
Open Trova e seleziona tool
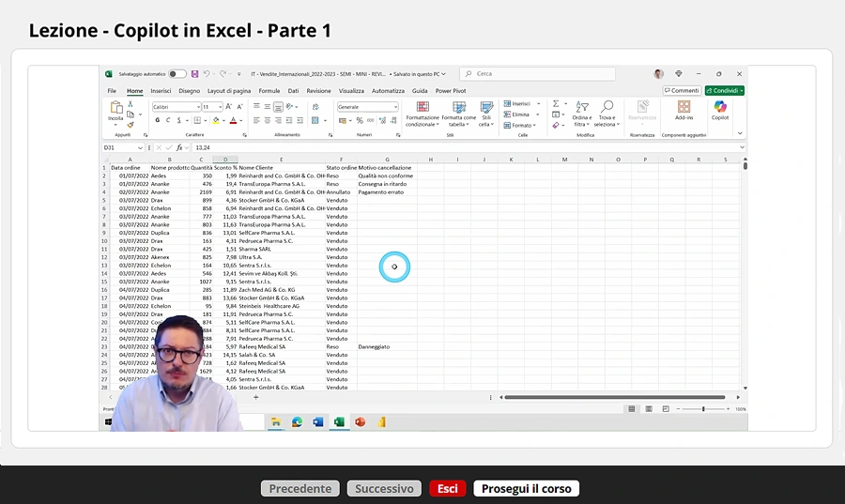pos(607,114)
